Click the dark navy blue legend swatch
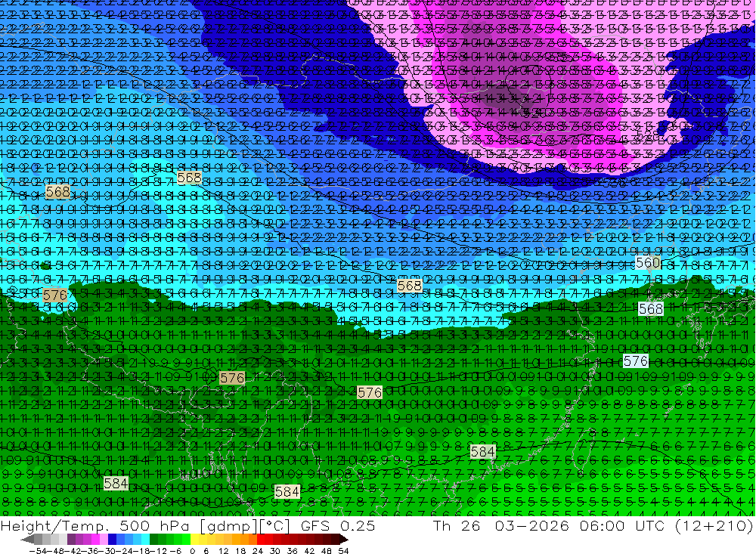This screenshot has width=756, height=554. pyautogui.click(x=113, y=540)
